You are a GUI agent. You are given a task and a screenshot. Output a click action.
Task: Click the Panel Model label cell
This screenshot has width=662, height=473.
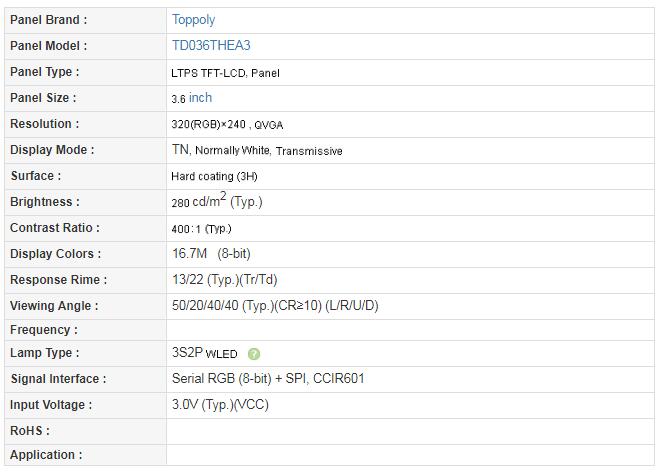48,45
